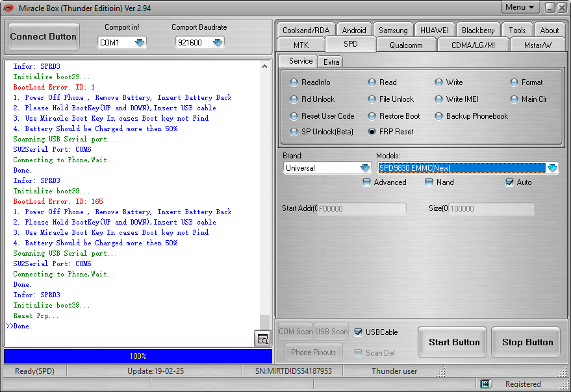
Task: Switch to the Blackberry tab
Action: (478, 31)
